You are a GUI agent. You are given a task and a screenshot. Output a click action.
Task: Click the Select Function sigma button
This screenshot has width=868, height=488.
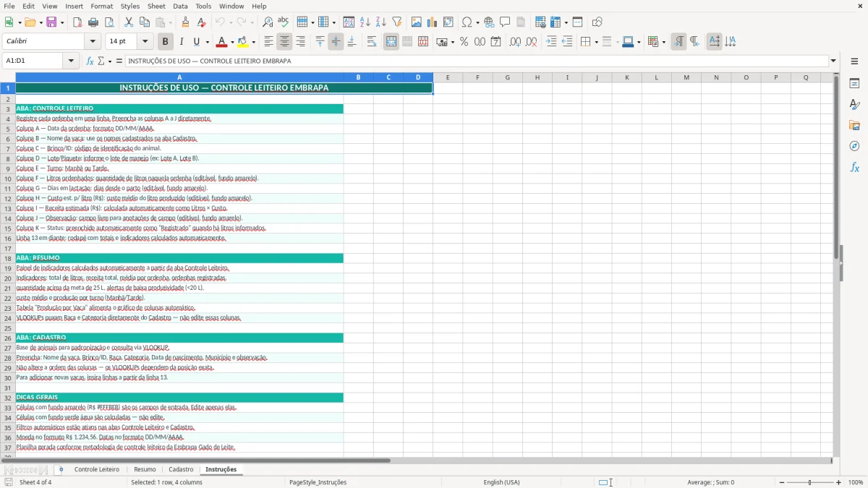coord(101,61)
